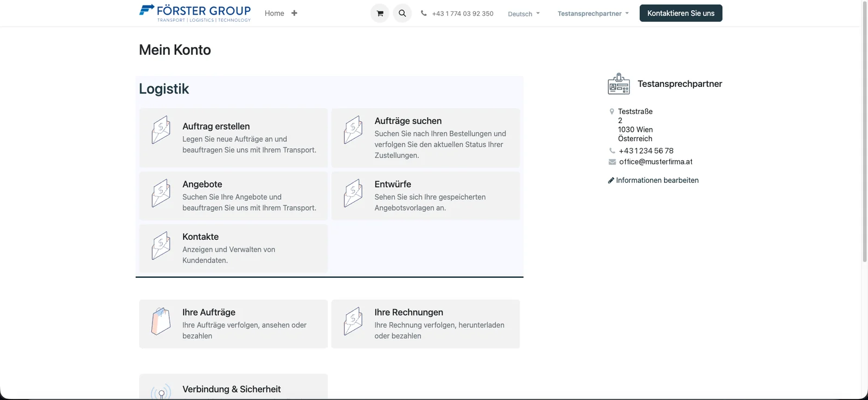The image size is (868, 400).
Task: Click the Logistik section heading
Action: point(164,88)
